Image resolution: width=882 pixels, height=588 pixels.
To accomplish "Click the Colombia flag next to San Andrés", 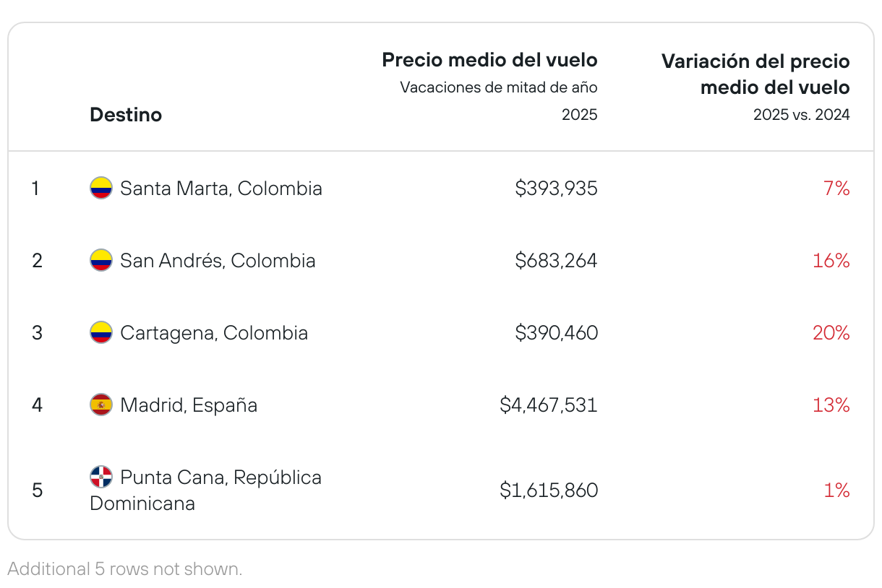I will [x=101, y=260].
